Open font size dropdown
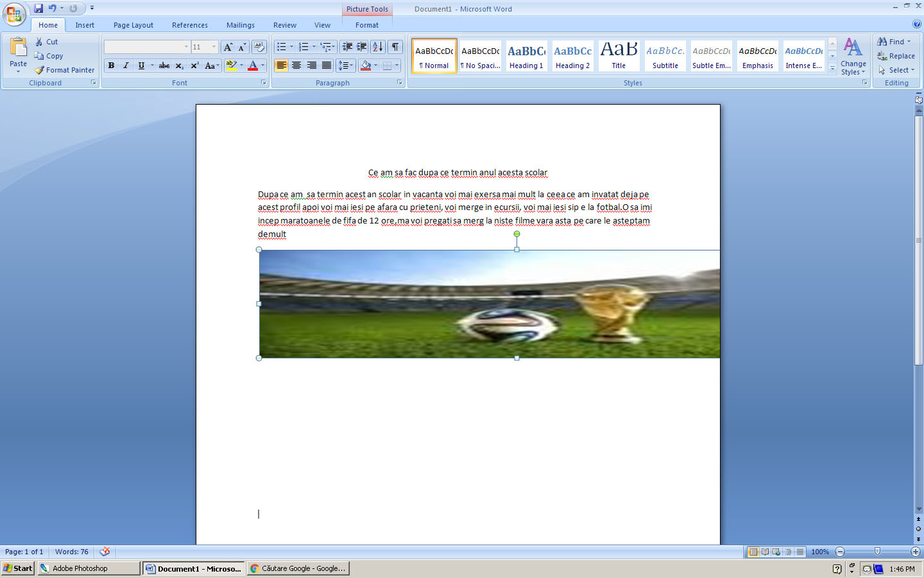The image size is (924, 578). click(x=214, y=47)
